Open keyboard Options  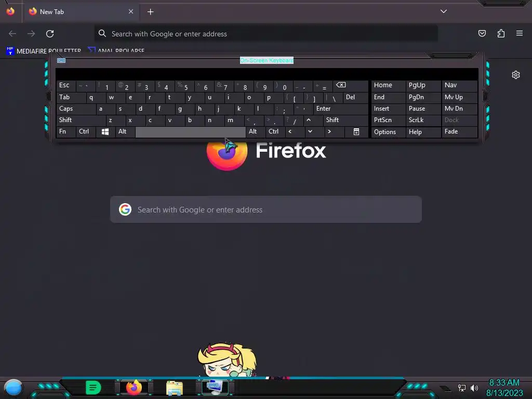pos(388,132)
